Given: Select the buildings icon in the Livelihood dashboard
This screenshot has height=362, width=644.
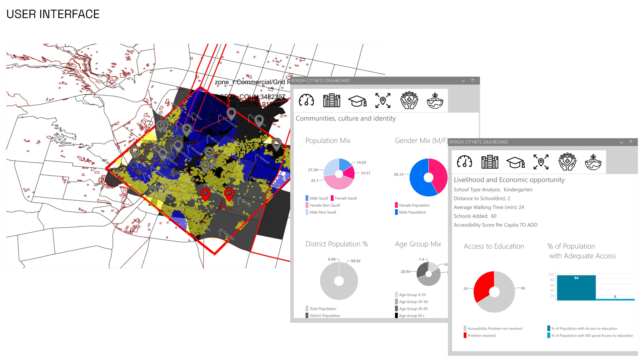Looking at the screenshot, I should tap(490, 162).
